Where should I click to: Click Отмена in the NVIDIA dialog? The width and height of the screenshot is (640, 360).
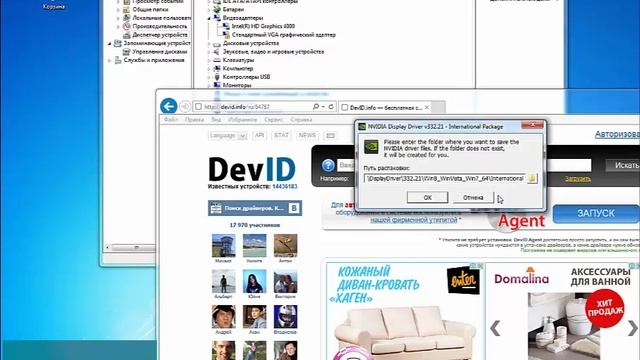coord(473,197)
